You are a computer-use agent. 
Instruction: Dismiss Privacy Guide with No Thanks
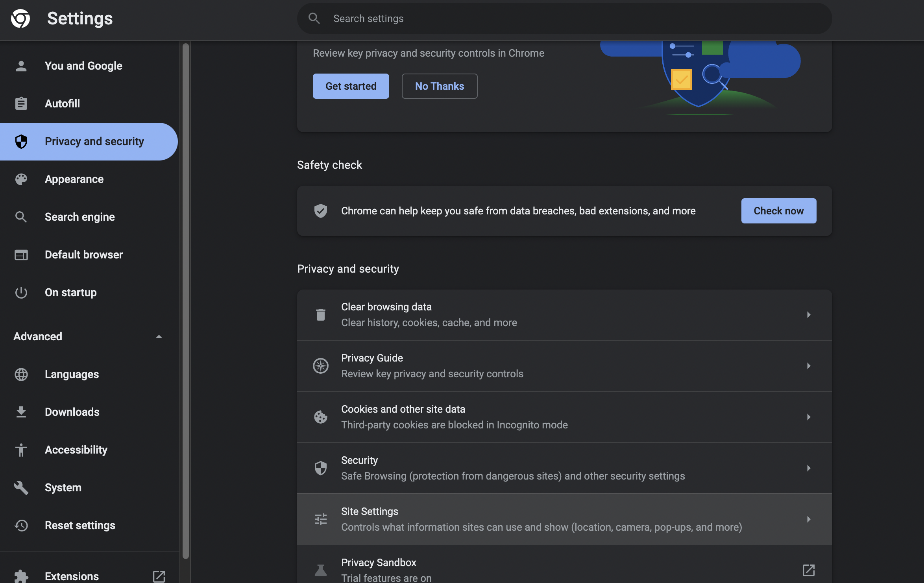(x=440, y=86)
